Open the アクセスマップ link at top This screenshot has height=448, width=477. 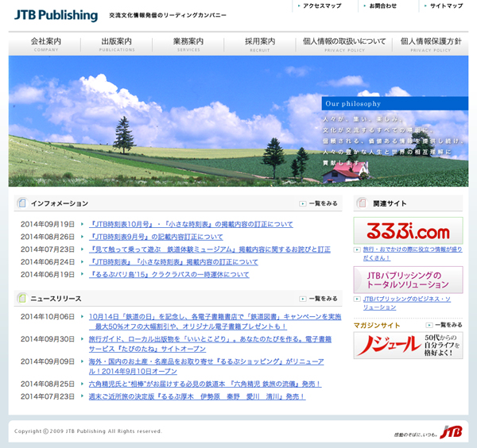[322, 6]
